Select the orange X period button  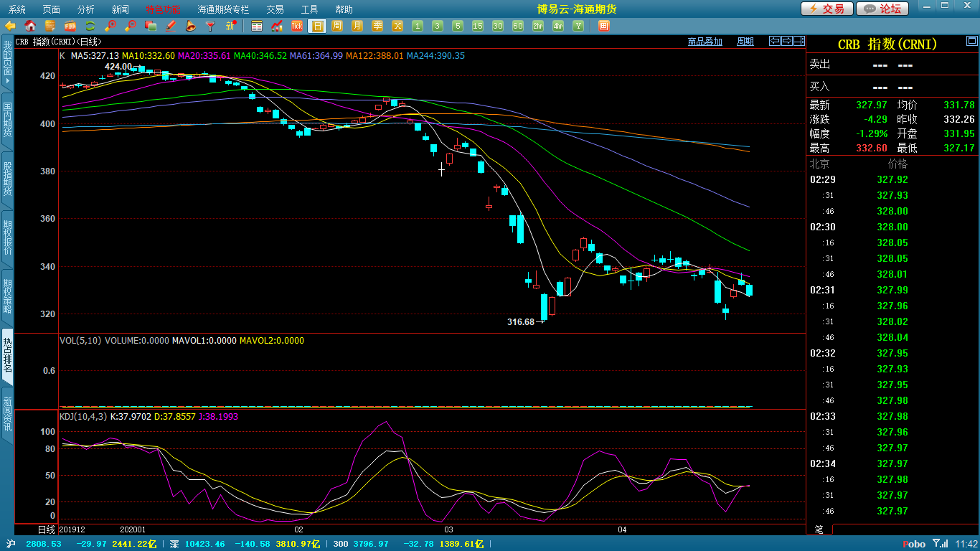pyautogui.click(x=397, y=26)
